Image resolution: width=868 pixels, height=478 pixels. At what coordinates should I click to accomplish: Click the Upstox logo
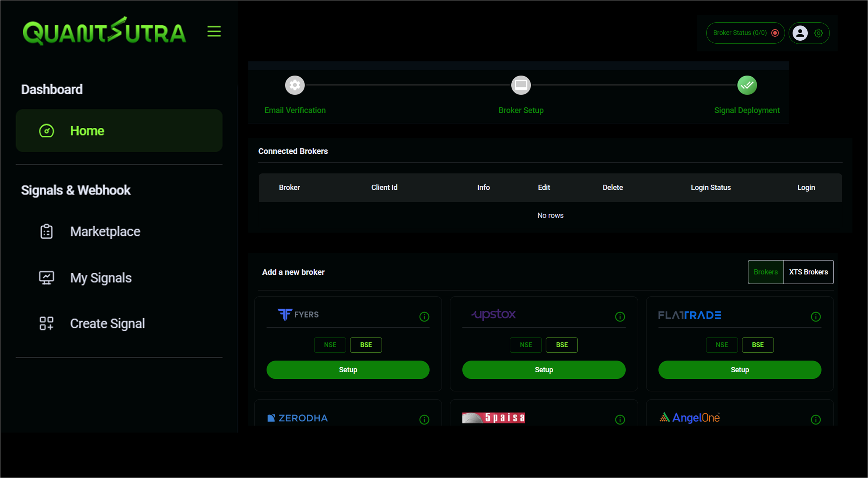pyautogui.click(x=494, y=314)
